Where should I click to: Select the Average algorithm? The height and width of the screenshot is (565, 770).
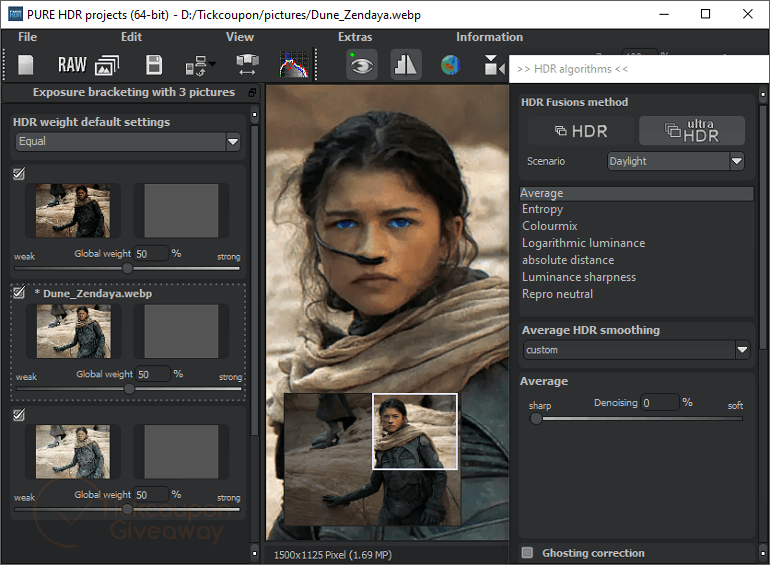(636, 193)
